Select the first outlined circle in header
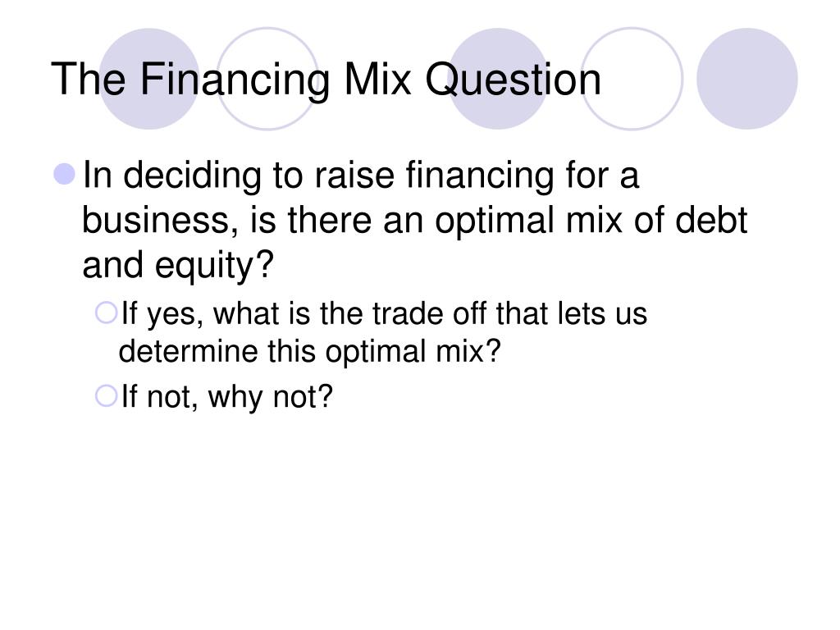 [x=268, y=79]
